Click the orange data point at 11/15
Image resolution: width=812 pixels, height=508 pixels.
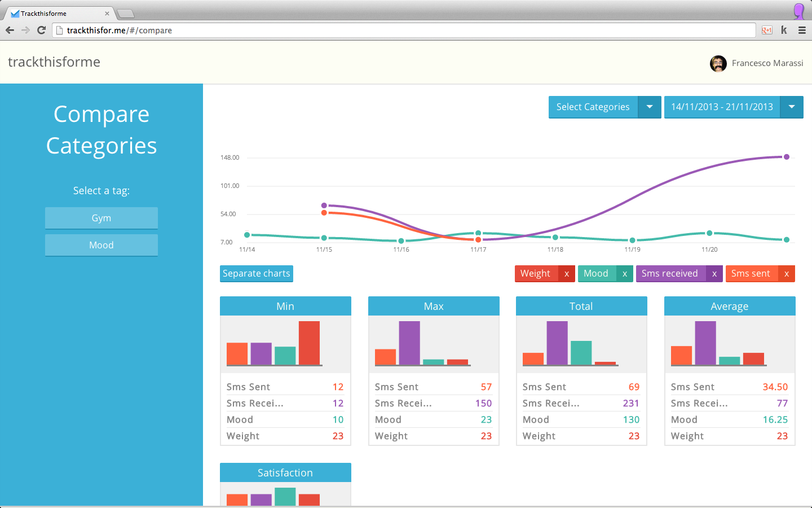pyautogui.click(x=324, y=213)
